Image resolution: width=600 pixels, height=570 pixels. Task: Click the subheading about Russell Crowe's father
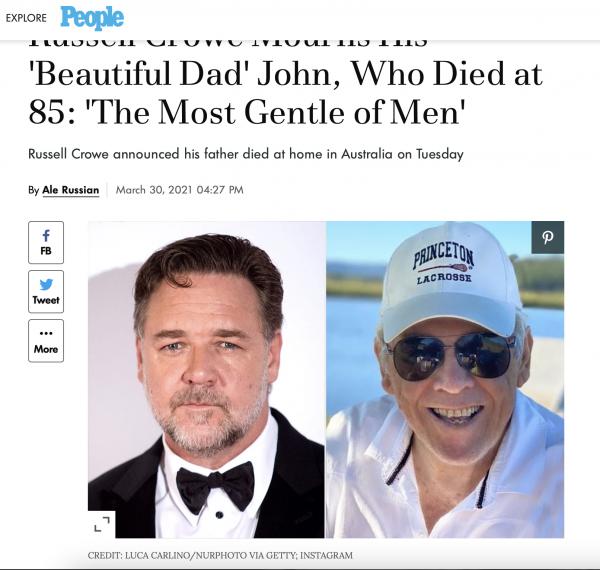246,154
